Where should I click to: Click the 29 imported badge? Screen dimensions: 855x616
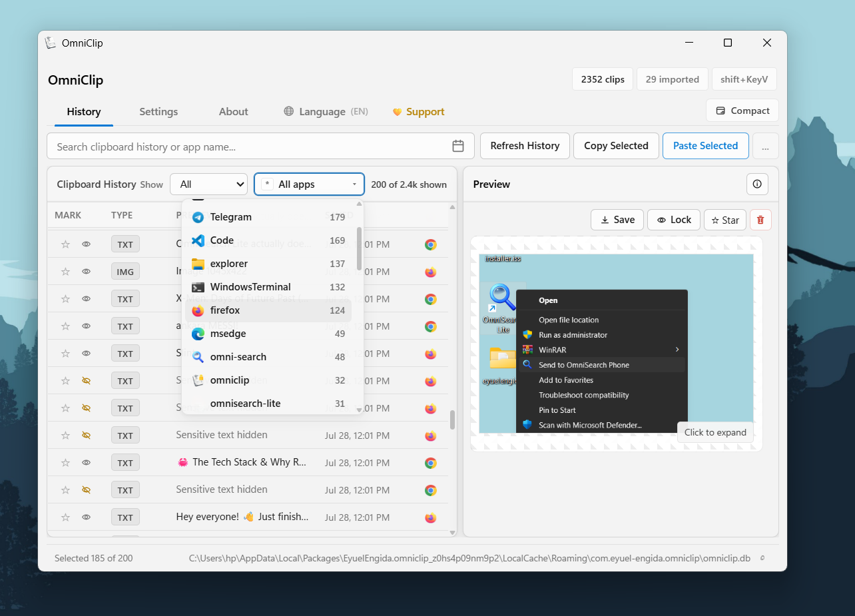tap(673, 79)
